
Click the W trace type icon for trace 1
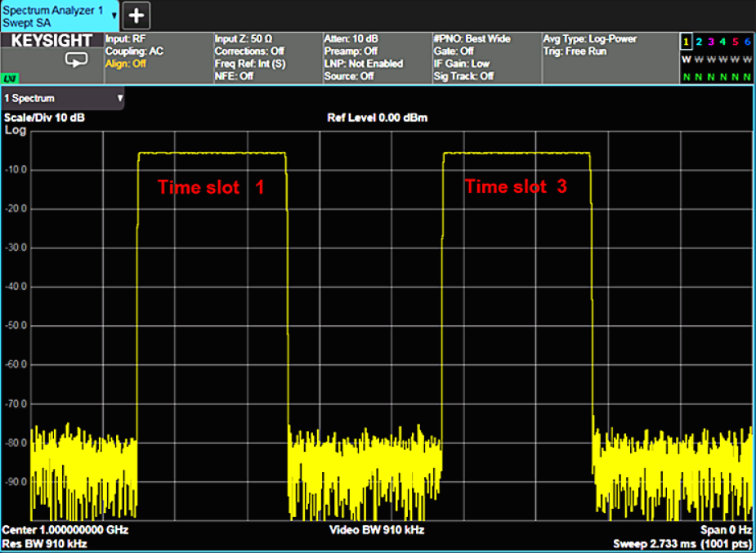[x=687, y=59]
